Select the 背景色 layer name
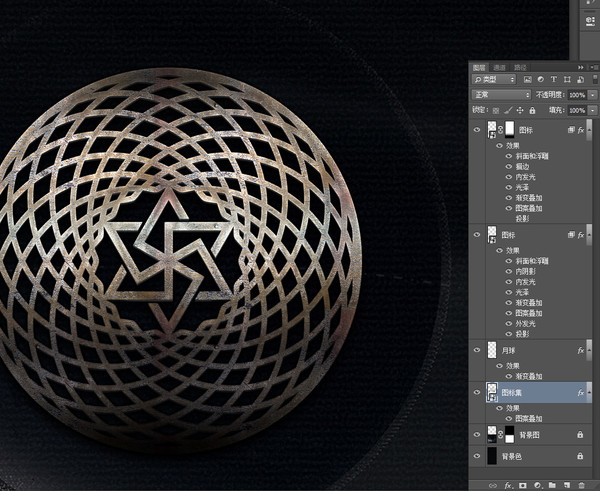This screenshot has height=491, width=600. click(x=512, y=456)
